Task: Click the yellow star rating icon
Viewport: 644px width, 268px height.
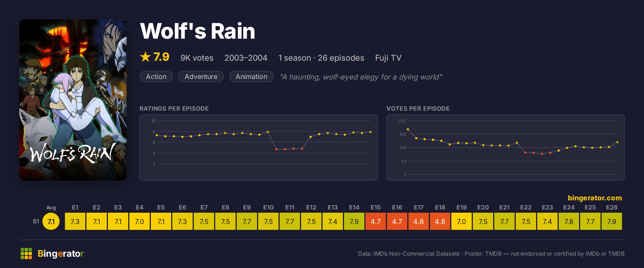Action: pyautogui.click(x=145, y=57)
